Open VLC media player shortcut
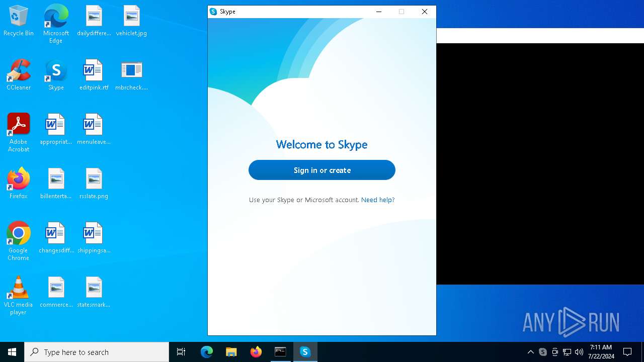 pos(19,295)
